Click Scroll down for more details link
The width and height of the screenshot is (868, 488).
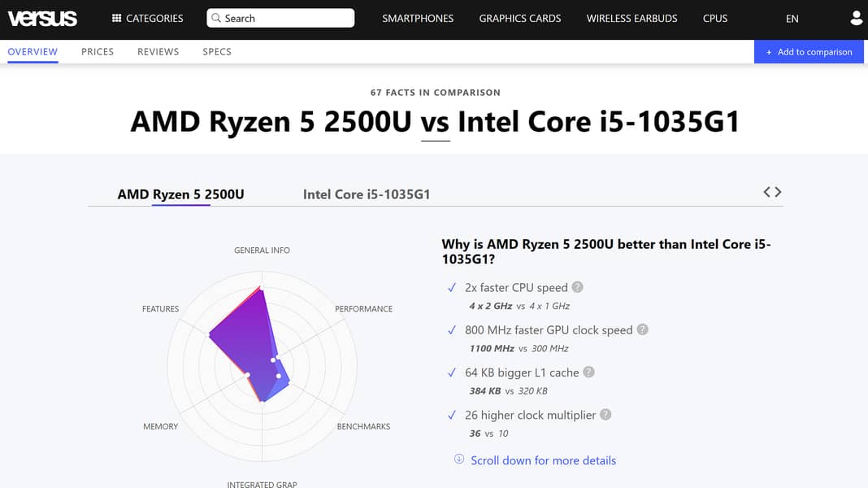pos(543,460)
